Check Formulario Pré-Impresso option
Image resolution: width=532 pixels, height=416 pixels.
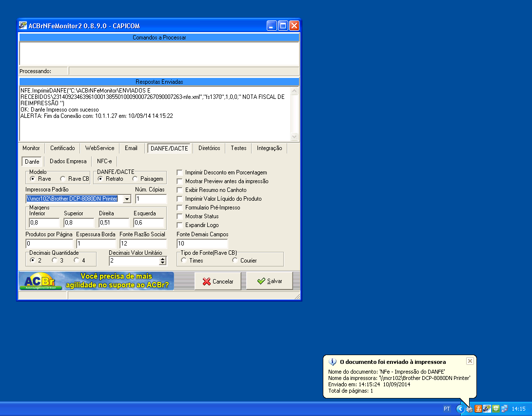[179, 208]
